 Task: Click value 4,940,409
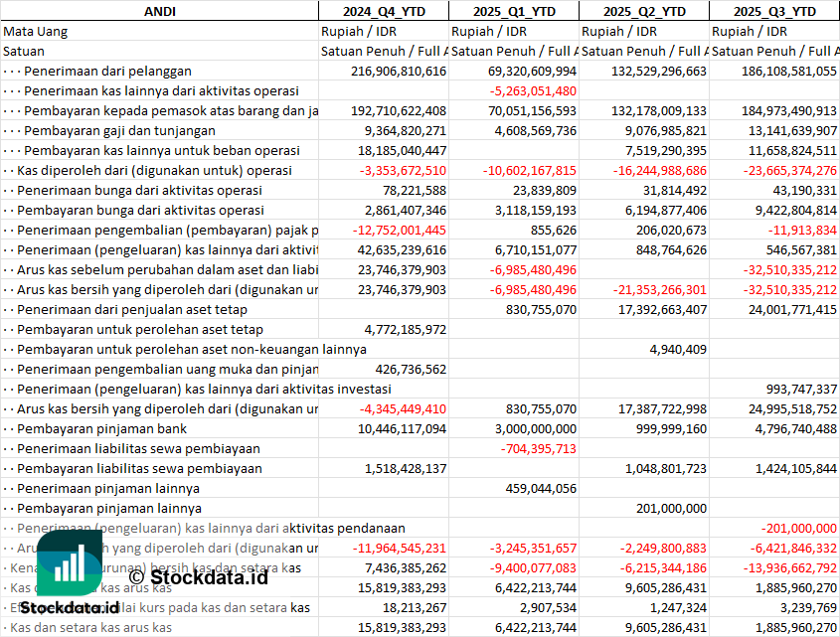(678, 349)
